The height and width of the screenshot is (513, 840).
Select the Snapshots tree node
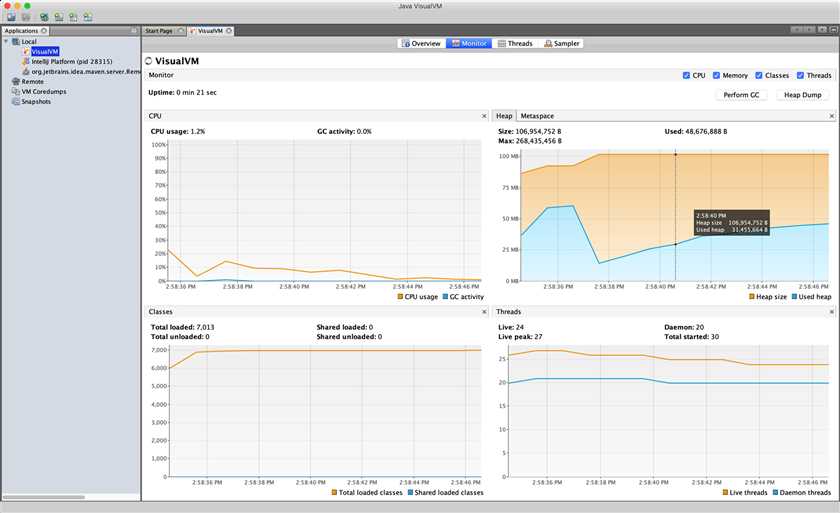click(36, 101)
